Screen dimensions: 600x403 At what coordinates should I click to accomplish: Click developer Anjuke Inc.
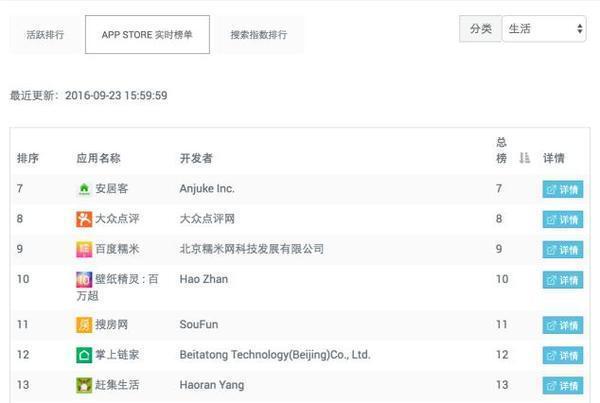207,188
